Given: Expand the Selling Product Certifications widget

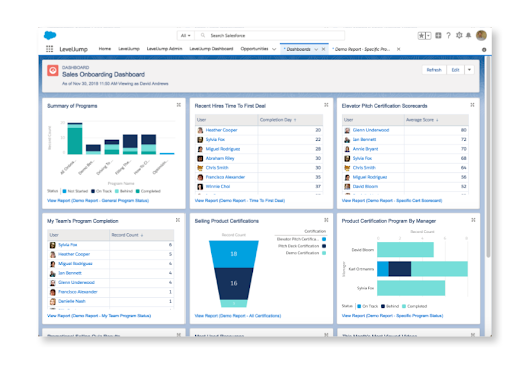Looking at the screenshot, I should click(326, 220).
